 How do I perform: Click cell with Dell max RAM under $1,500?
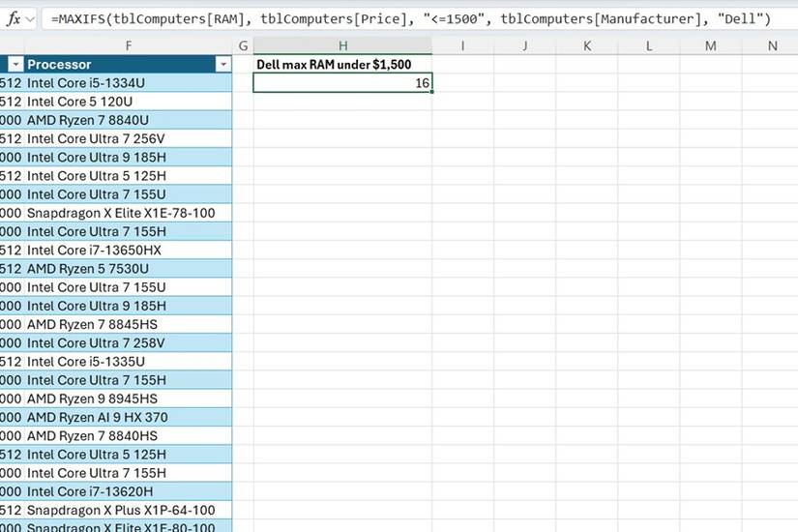click(x=342, y=64)
